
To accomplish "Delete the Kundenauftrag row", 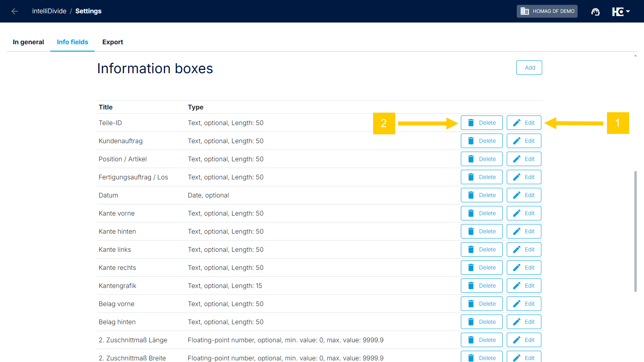I will point(482,141).
